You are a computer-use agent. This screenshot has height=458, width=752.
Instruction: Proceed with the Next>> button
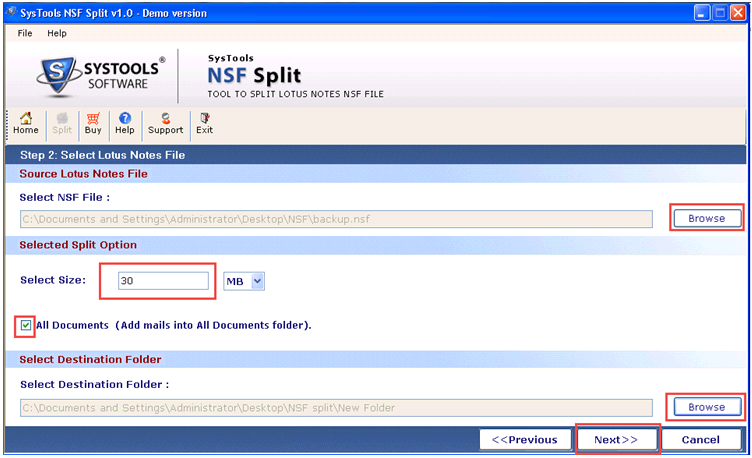point(616,439)
